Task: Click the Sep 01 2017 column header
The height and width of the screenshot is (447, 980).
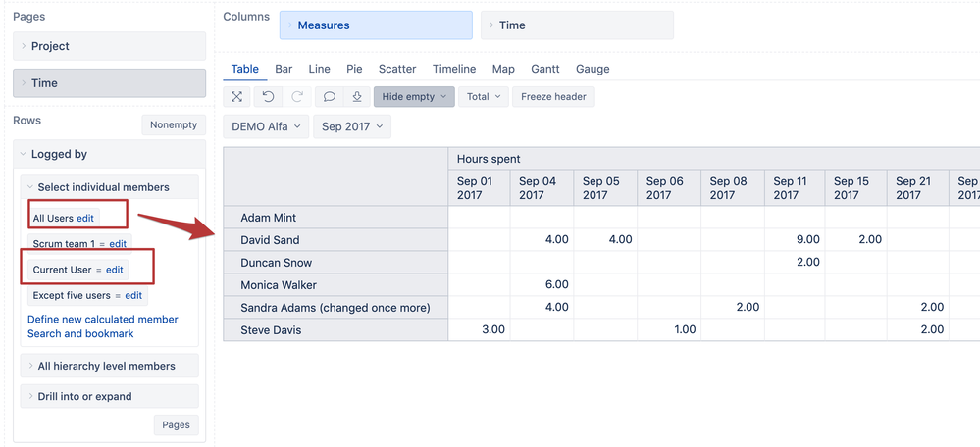Action: (x=479, y=188)
